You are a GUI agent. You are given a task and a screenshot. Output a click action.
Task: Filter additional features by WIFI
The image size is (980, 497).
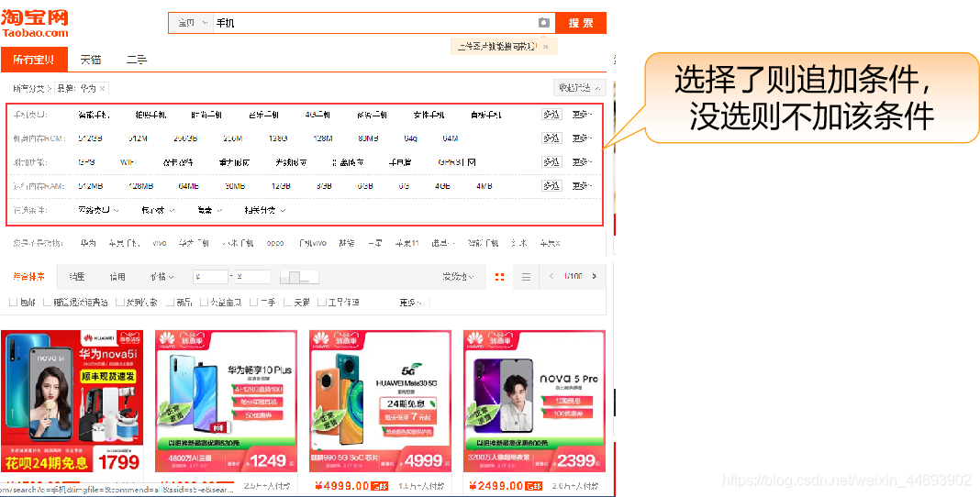point(128,161)
